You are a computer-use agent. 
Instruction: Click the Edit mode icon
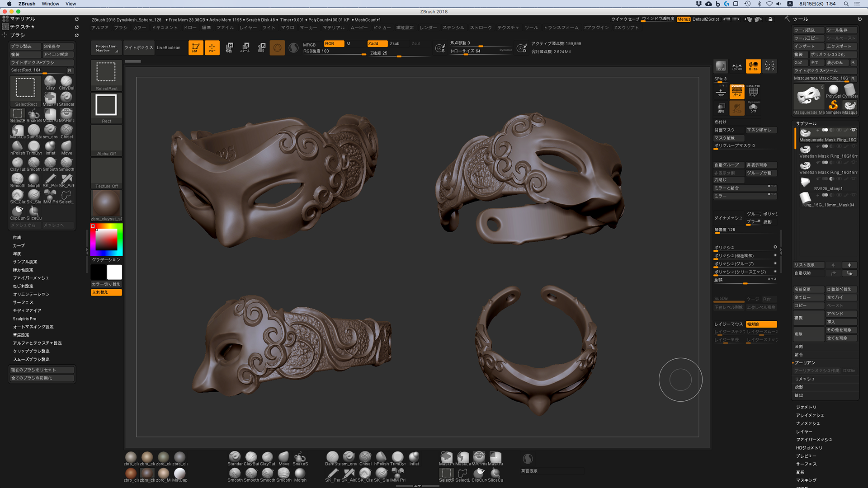195,47
